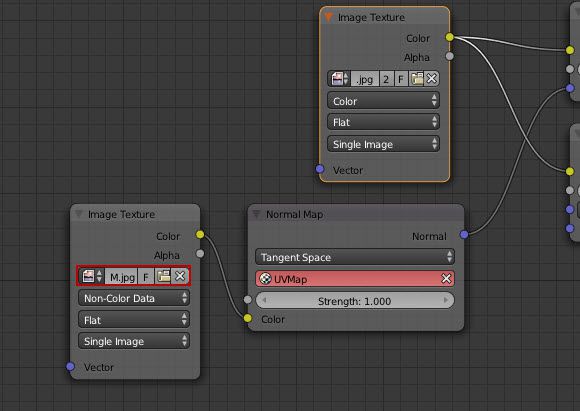
Task: Click folder icon in top Image Texture node
Action: (417, 79)
